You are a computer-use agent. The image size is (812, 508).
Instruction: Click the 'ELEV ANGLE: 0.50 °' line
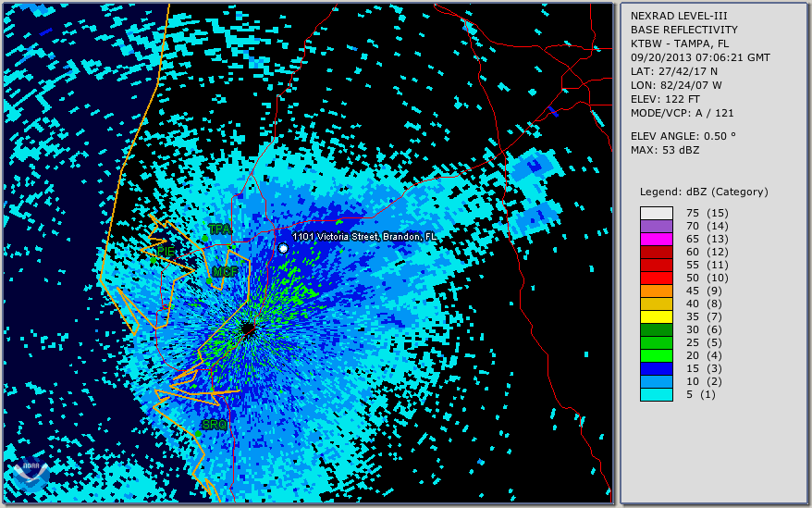[683, 136]
